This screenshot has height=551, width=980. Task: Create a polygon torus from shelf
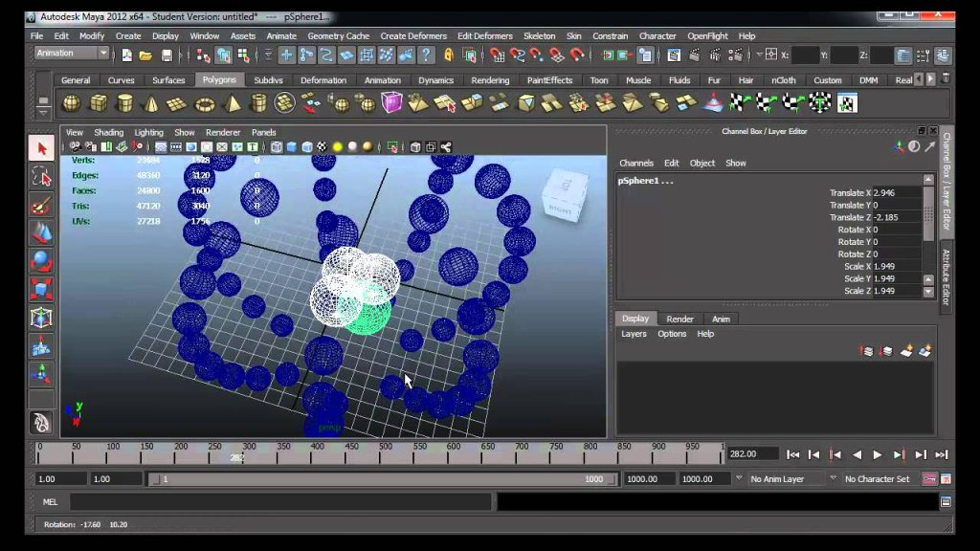click(x=205, y=103)
